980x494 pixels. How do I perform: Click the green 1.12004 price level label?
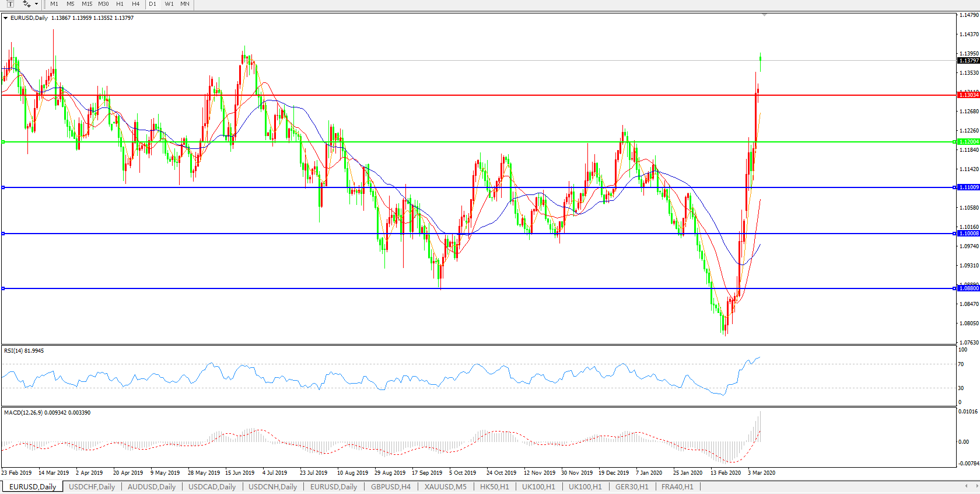coord(968,142)
